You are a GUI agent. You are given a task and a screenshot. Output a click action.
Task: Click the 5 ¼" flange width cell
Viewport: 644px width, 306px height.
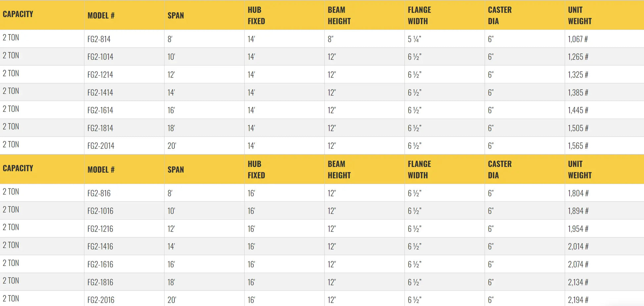tap(414, 39)
